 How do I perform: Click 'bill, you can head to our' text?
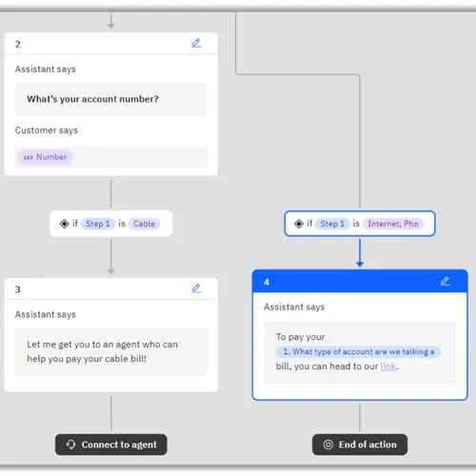click(x=327, y=367)
